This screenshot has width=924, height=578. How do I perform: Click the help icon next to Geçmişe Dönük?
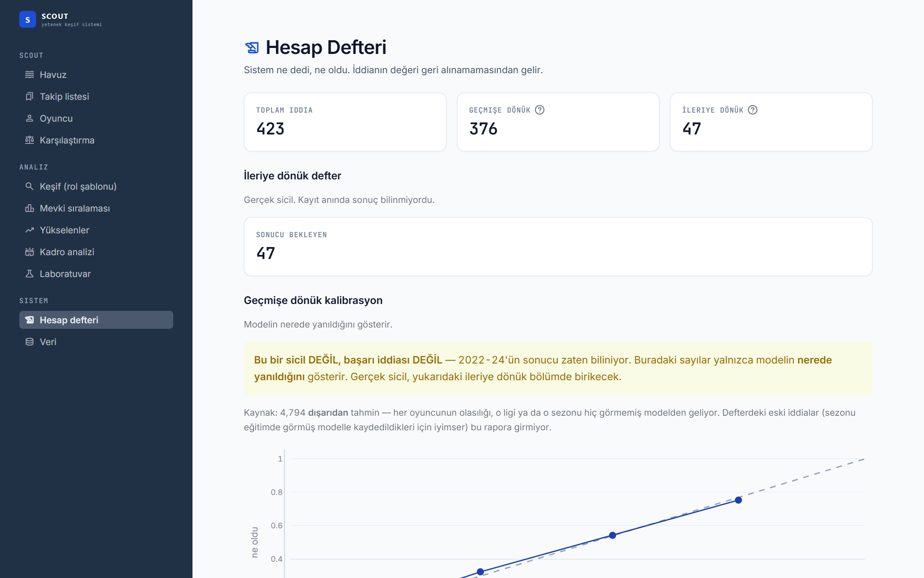tap(540, 110)
